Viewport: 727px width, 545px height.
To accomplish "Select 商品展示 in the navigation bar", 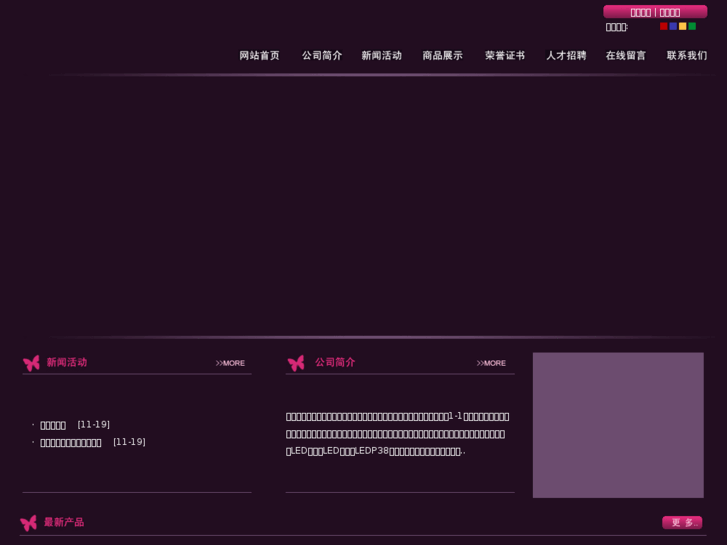I will tap(442, 56).
